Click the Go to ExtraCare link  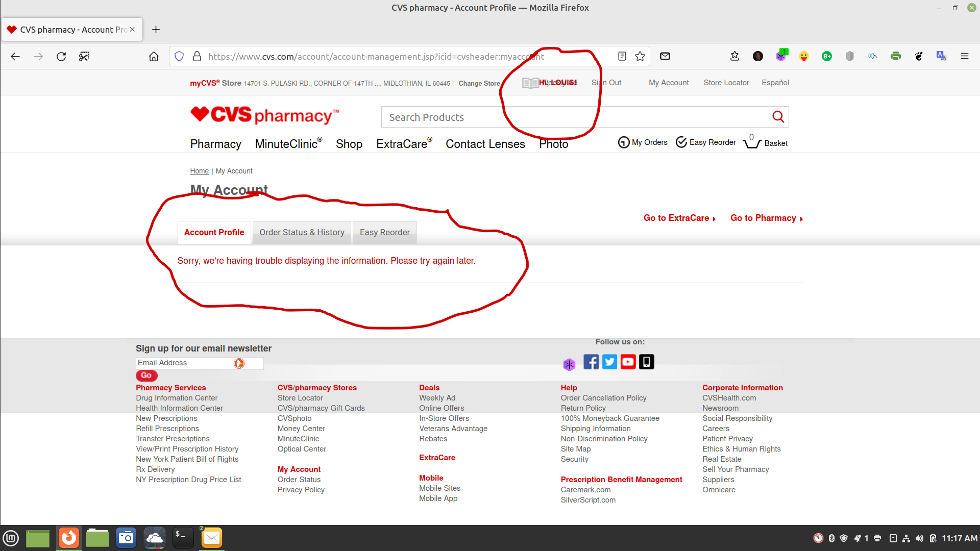[679, 218]
